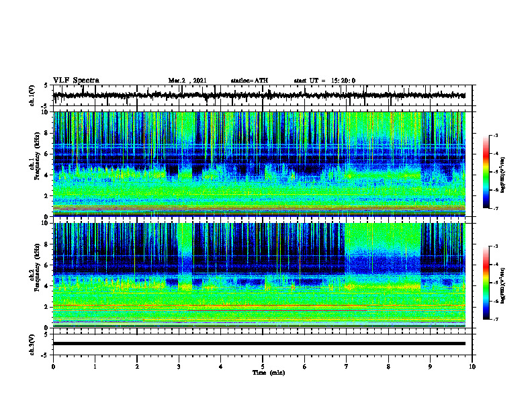Click the "station=ATH" header label
This screenshot has height=411, width=532.
(249, 81)
